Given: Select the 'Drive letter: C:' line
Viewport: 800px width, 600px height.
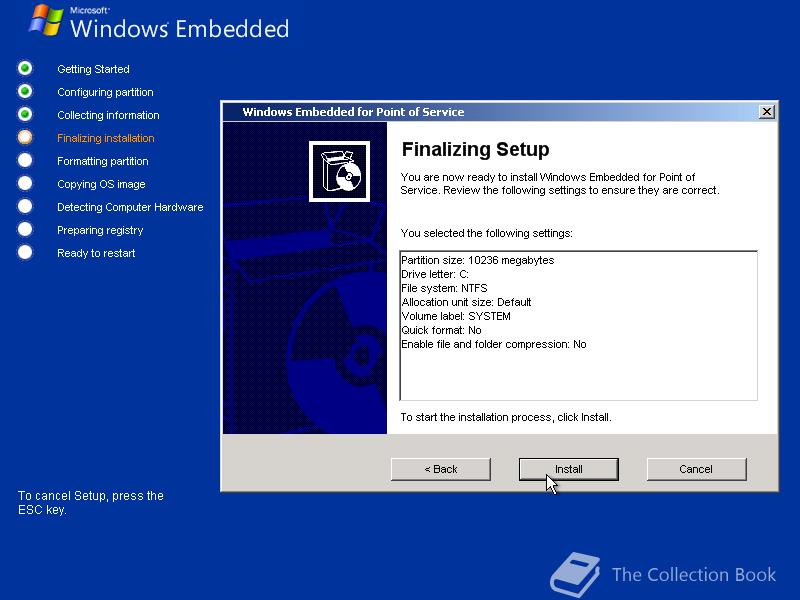Looking at the screenshot, I should (435, 274).
